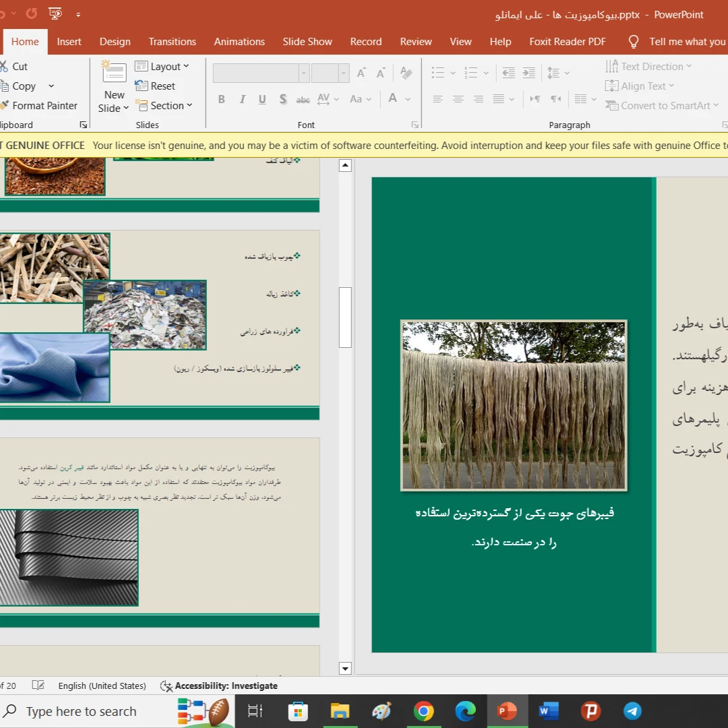Click the Format Painter tool
This screenshot has height=728, width=728.
pyautogui.click(x=40, y=106)
